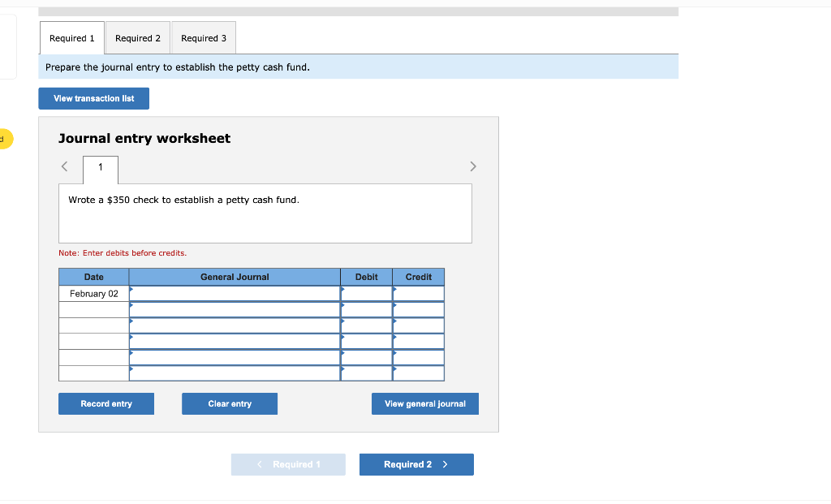Viewport: 831px width, 504px height.
Task: Switch to the Required 2 tab
Action: coord(138,38)
